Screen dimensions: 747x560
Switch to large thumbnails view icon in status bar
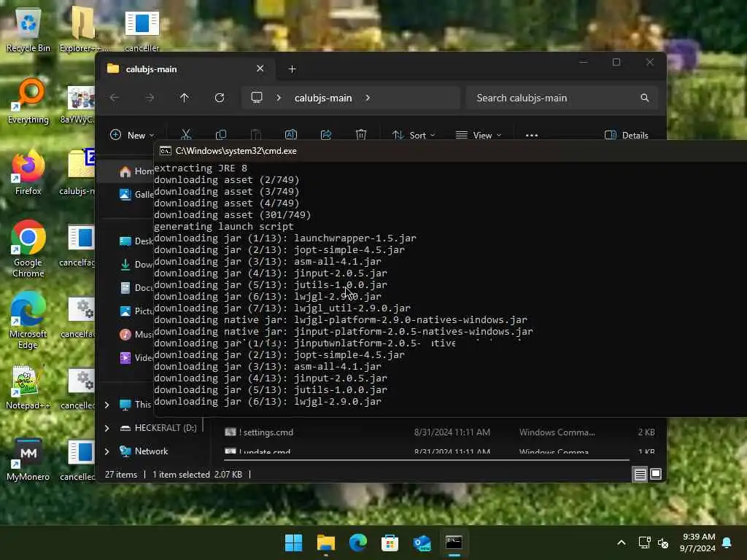(x=656, y=474)
